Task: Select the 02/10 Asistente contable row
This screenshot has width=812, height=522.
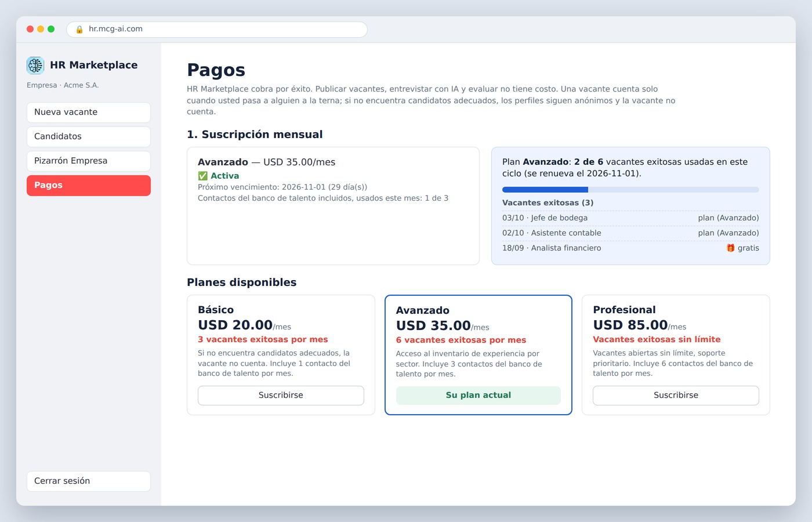Action: pos(630,233)
